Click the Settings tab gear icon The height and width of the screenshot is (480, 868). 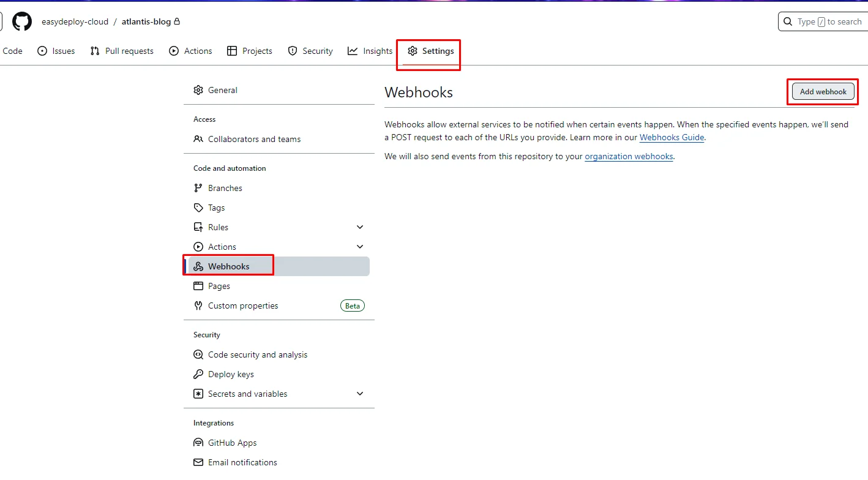[x=413, y=51]
